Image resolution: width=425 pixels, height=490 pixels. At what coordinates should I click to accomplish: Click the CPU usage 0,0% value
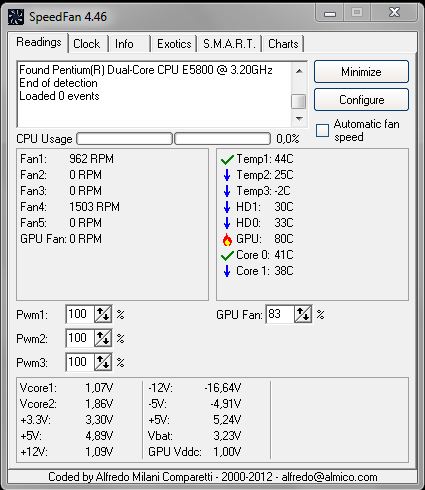288,139
